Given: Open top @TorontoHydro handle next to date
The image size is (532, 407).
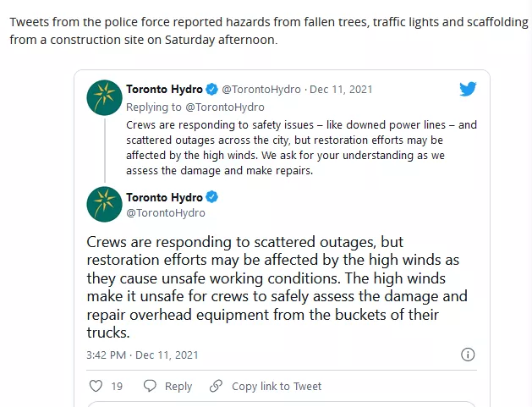Looking at the screenshot, I should point(261,90).
